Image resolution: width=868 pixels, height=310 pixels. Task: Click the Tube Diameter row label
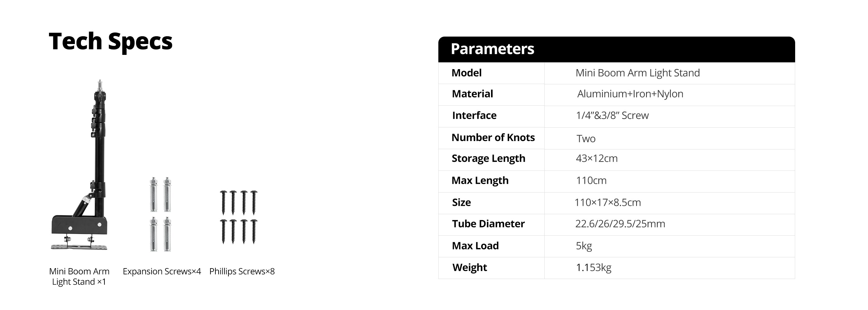(x=488, y=224)
